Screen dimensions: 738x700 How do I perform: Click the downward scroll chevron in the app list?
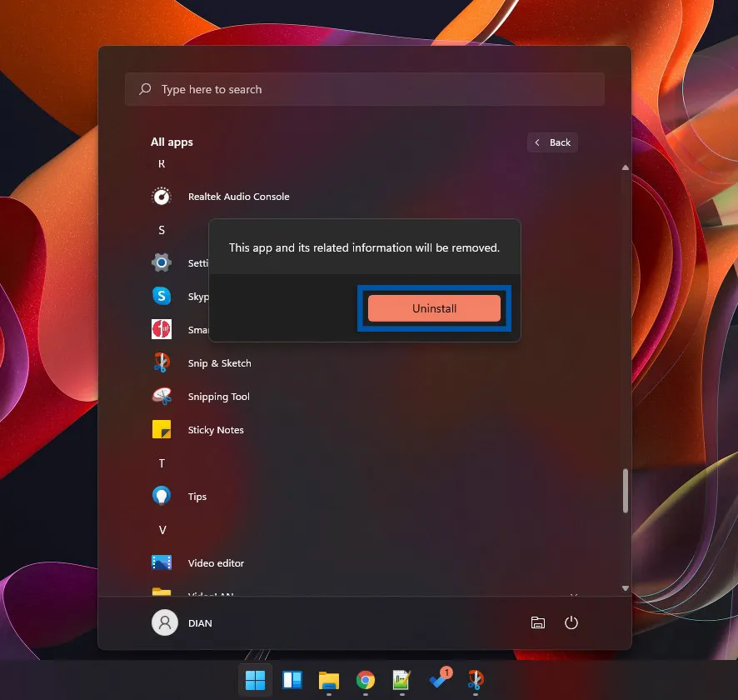(625, 588)
